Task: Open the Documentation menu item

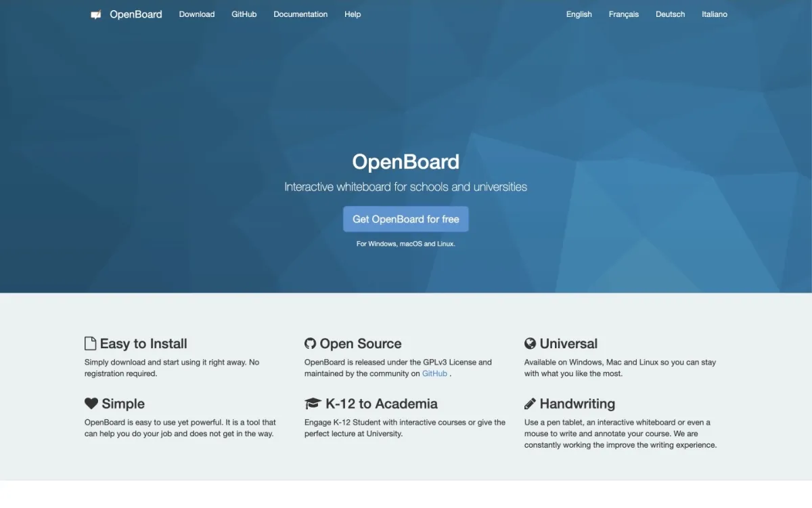Action: click(300, 14)
